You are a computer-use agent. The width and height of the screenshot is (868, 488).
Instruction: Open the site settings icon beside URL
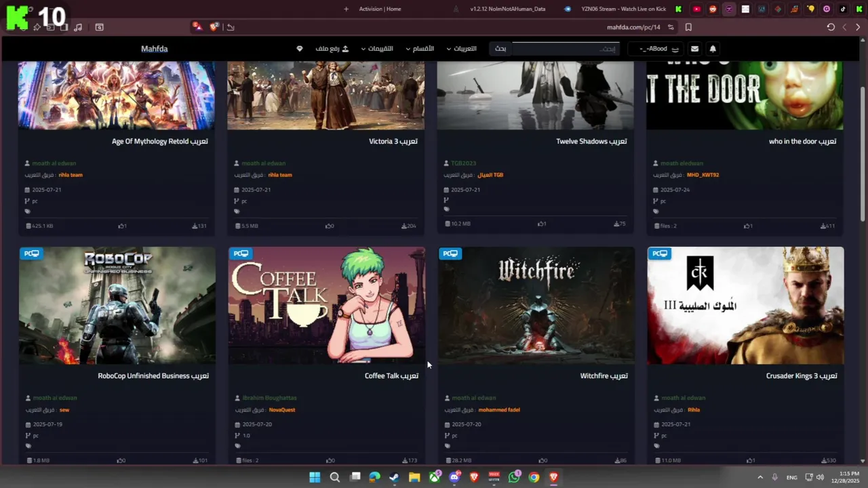click(x=671, y=27)
